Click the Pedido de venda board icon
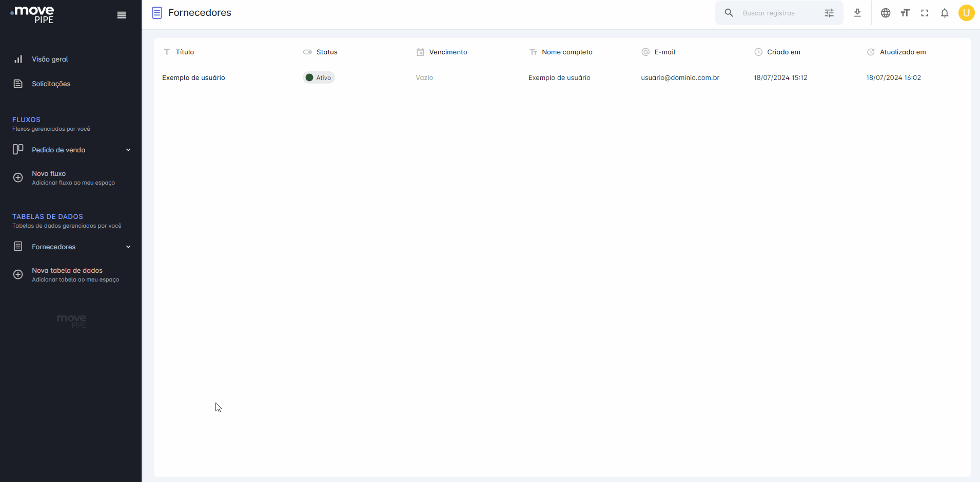 point(18,149)
